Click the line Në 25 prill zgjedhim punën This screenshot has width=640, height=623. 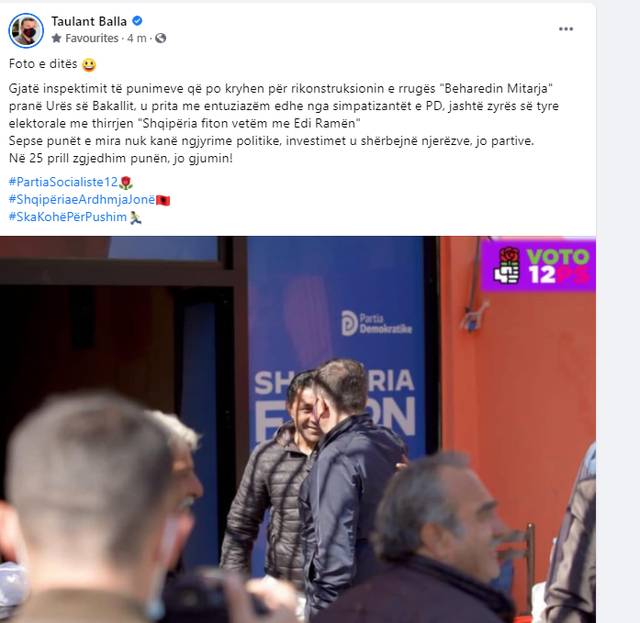tap(121, 158)
